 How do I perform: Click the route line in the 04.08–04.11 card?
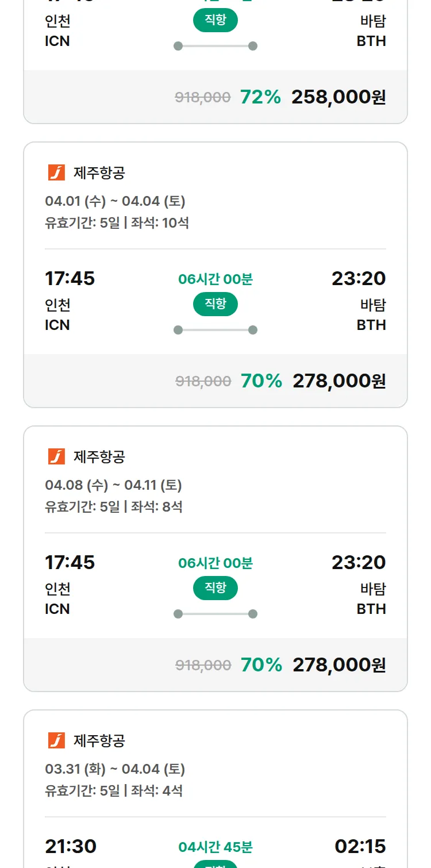pyautogui.click(x=215, y=614)
